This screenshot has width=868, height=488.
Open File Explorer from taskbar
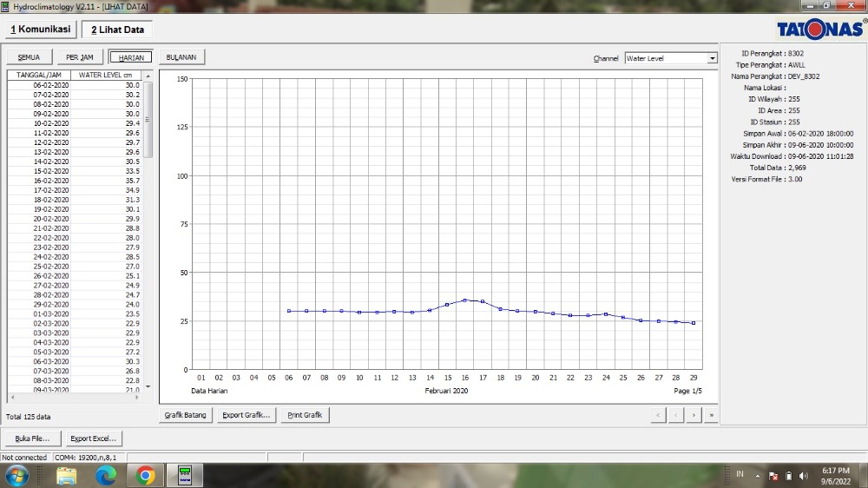pyautogui.click(x=67, y=475)
